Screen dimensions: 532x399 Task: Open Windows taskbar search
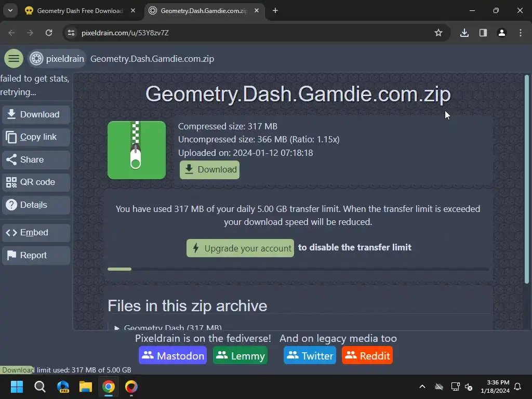click(x=40, y=387)
